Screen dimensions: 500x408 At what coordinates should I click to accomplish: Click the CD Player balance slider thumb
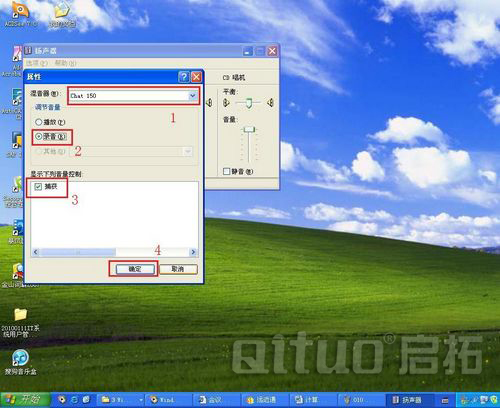click(249, 103)
